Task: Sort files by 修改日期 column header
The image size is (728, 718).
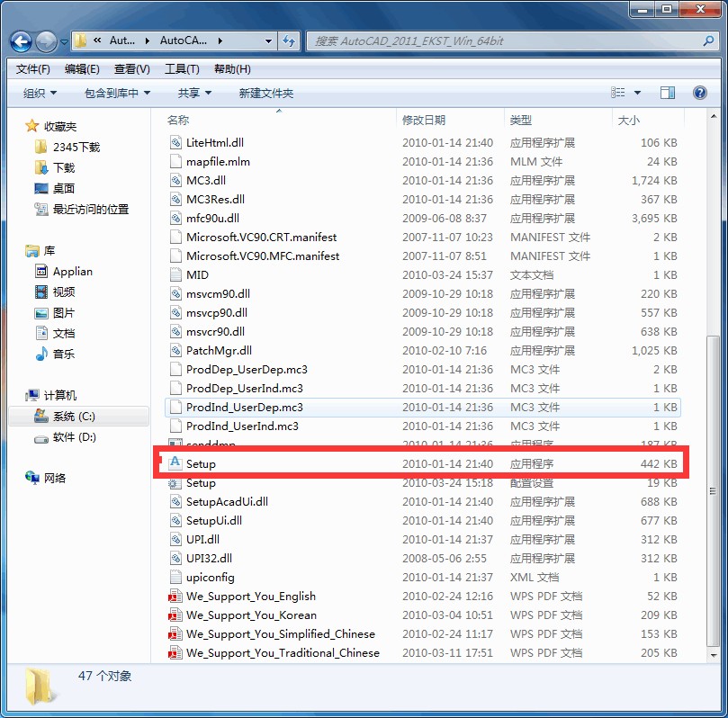Action: click(424, 120)
